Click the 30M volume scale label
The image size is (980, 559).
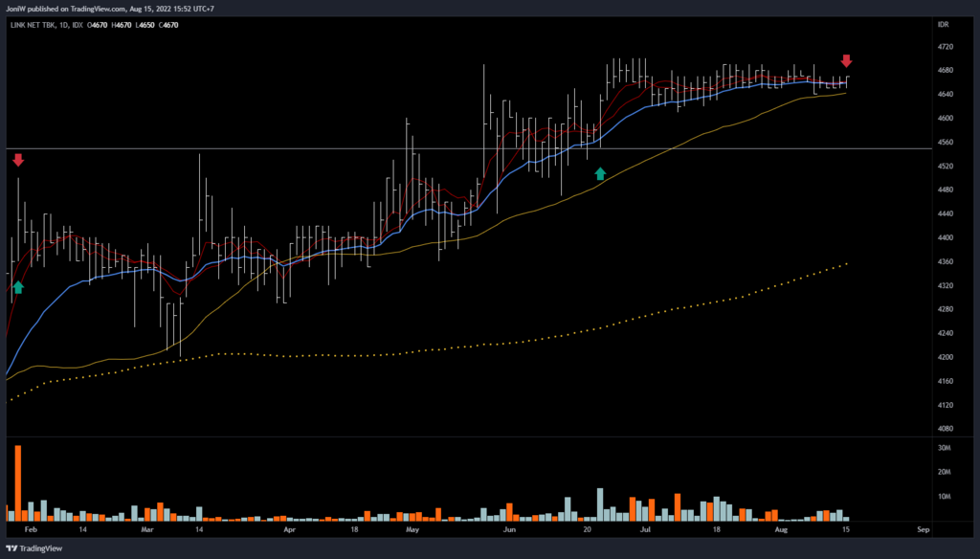[943, 448]
